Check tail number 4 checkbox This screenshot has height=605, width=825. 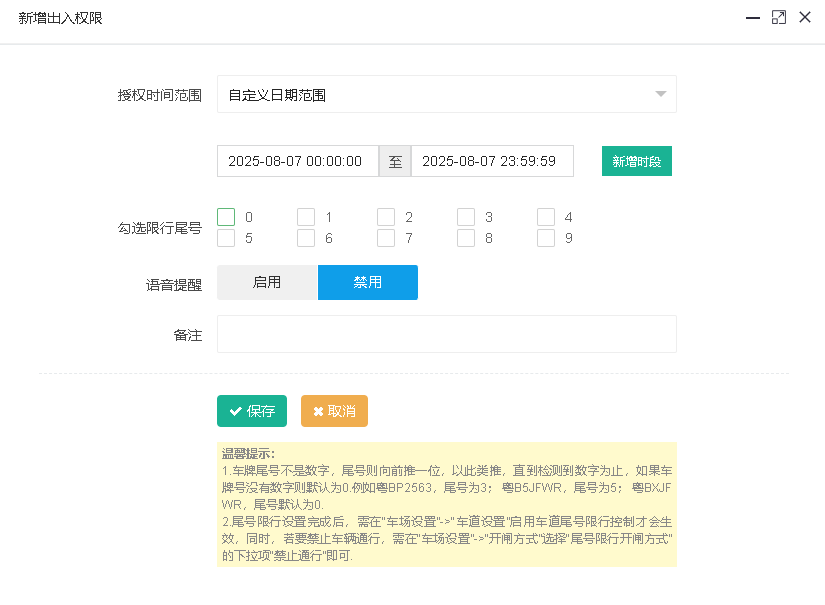pos(546,217)
